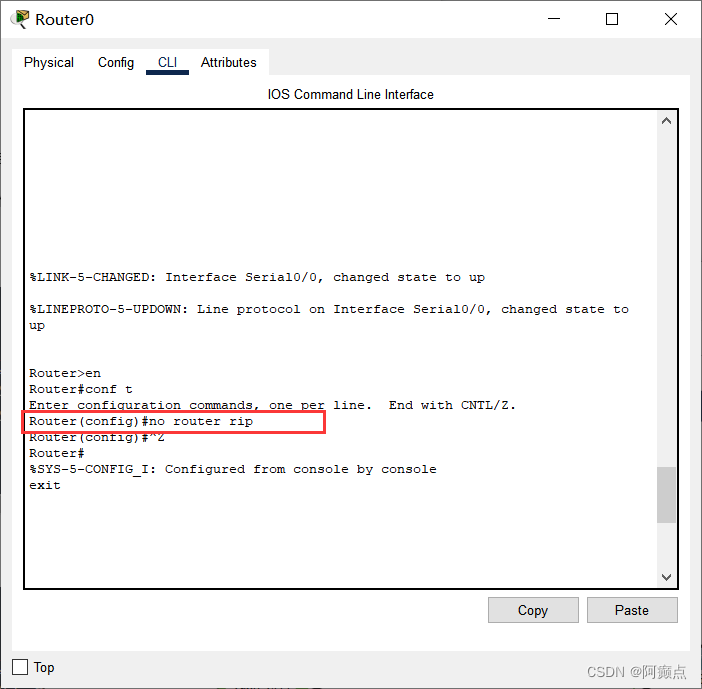This screenshot has height=689, width=702.
Task: Close the Router0 window
Action: pyautogui.click(x=671, y=19)
